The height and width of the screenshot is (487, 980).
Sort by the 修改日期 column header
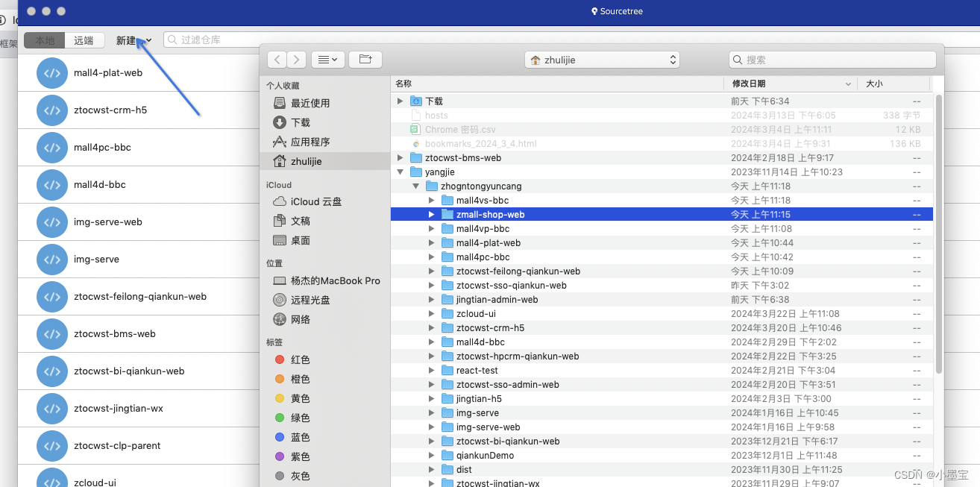tap(791, 84)
